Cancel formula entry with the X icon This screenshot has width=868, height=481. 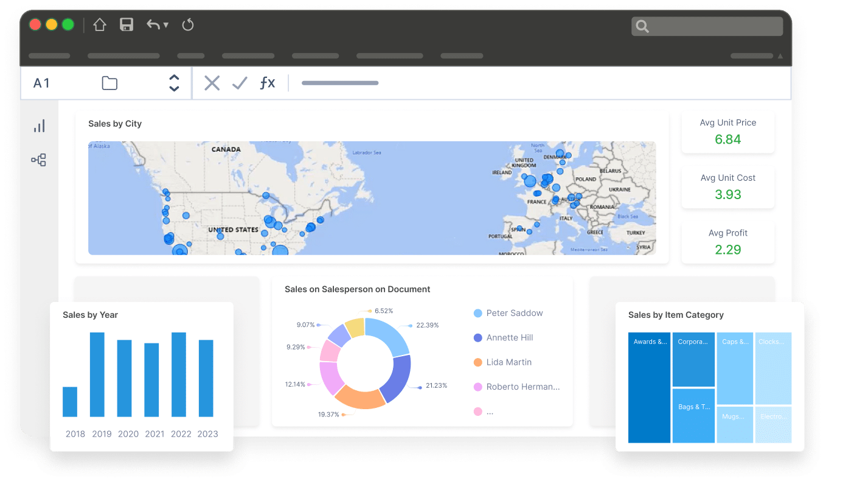pos(212,83)
